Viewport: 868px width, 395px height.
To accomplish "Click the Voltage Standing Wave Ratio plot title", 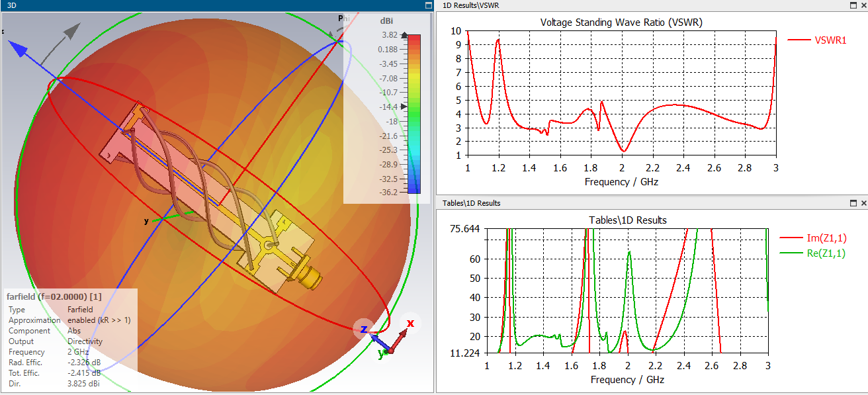I will [621, 22].
